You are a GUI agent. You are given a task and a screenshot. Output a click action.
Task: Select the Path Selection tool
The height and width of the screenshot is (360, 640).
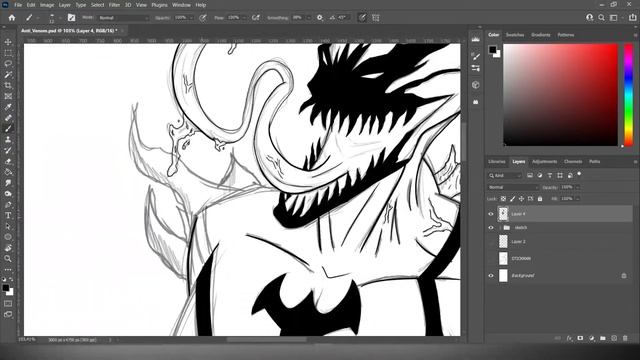8,226
